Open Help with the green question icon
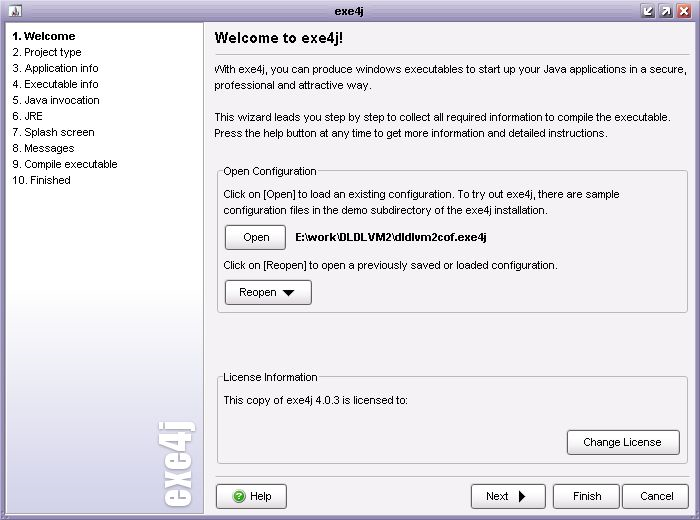The image size is (700, 520). (x=251, y=496)
